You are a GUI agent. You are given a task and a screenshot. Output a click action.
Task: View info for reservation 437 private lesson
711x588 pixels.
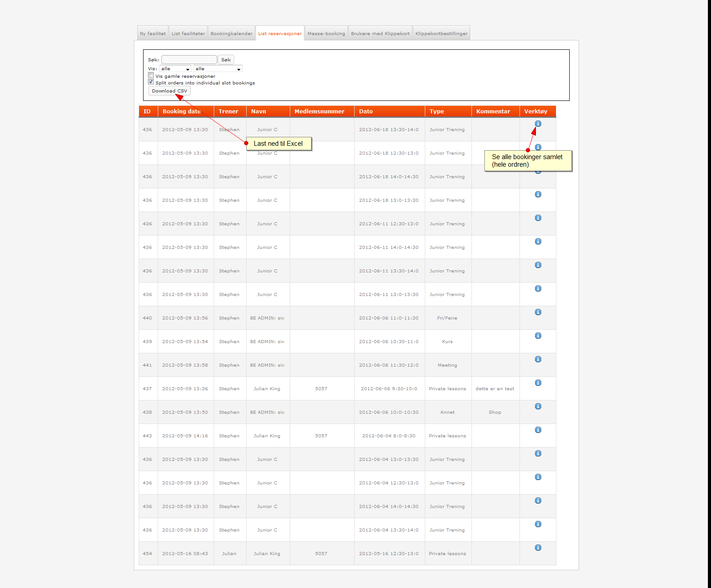pos(538,383)
